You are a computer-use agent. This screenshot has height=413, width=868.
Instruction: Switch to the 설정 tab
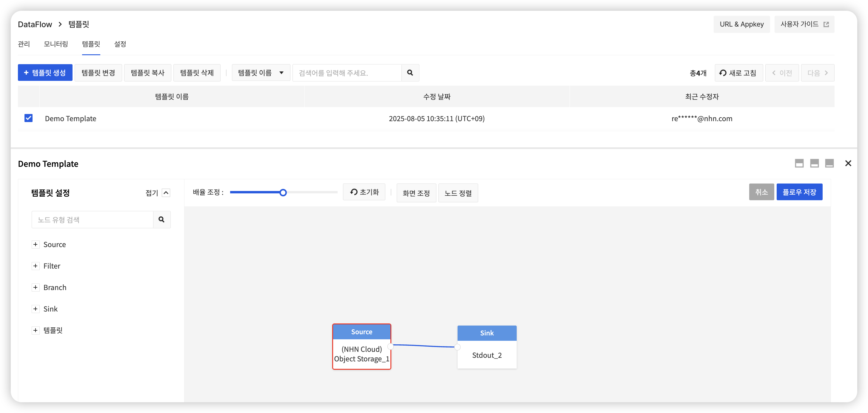(x=120, y=44)
